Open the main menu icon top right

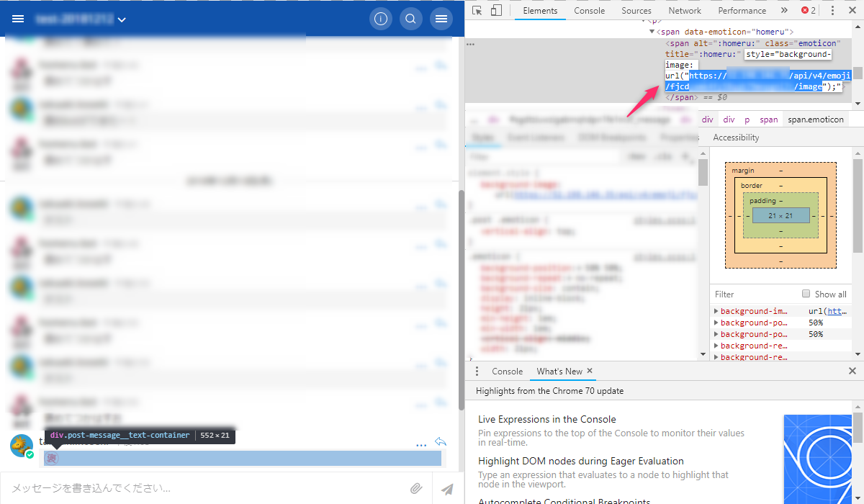pos(441,19)
